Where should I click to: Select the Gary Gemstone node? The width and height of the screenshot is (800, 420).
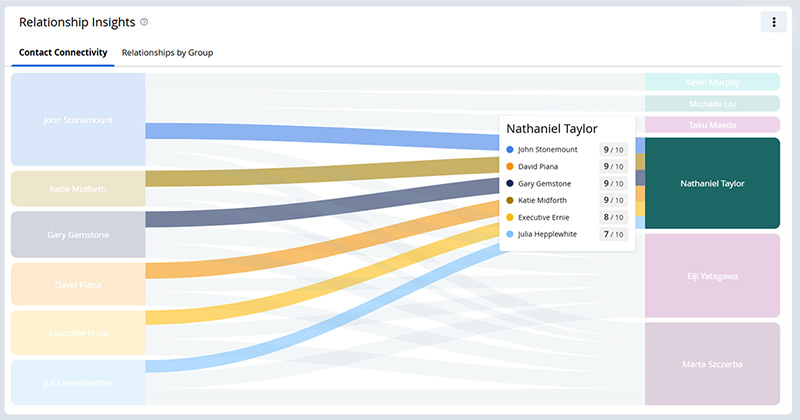[78, 235]
